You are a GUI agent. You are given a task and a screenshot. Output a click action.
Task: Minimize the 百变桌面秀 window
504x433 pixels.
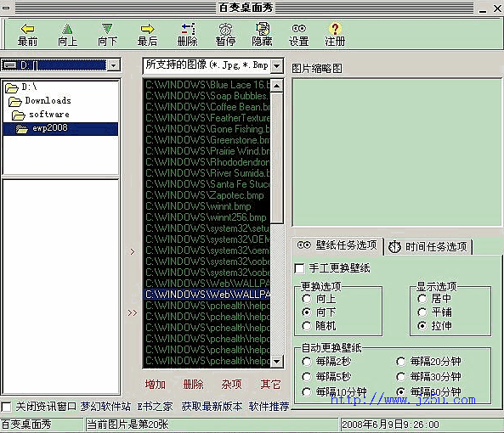pos(483,8)
